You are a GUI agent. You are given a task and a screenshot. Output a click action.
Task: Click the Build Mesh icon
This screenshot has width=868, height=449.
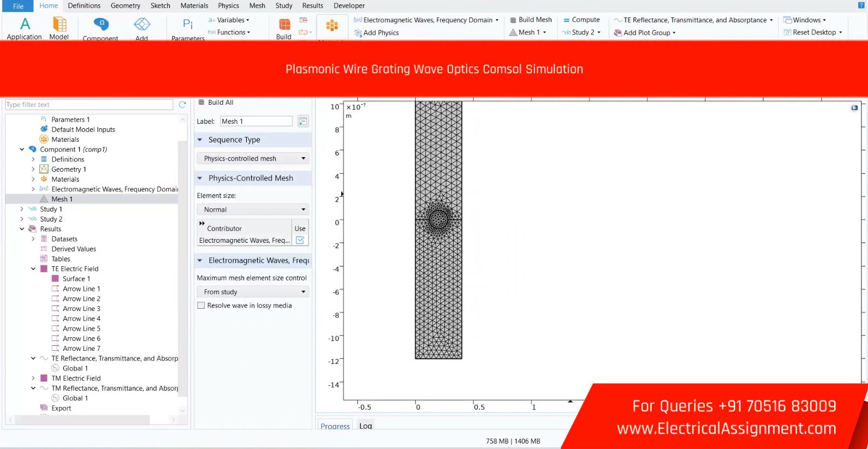coord(513,20)
